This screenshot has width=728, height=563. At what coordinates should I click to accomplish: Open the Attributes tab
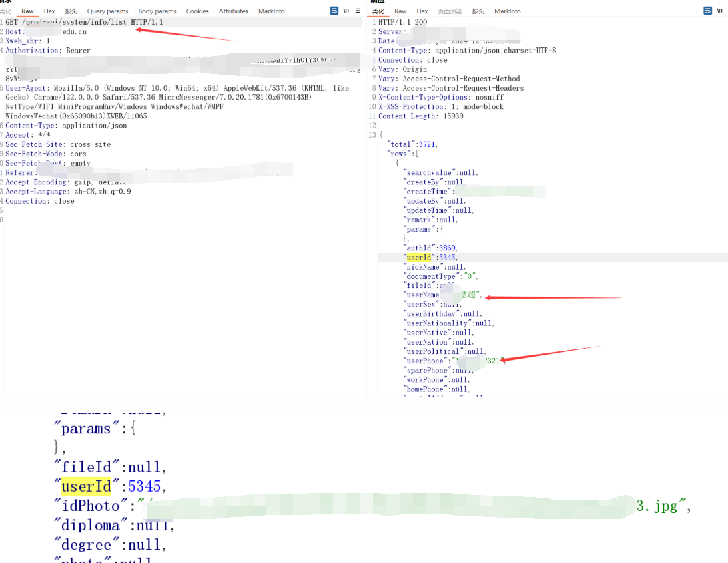tap(234, 11)
